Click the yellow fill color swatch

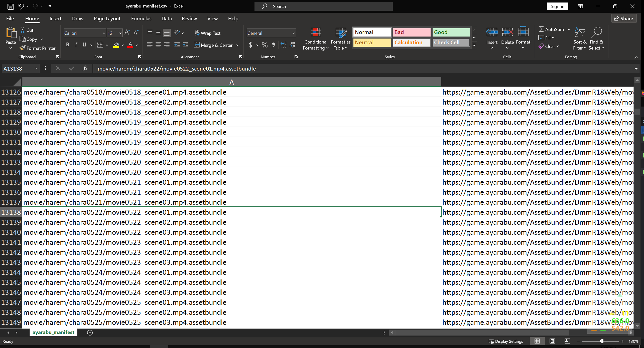[116, 45]
